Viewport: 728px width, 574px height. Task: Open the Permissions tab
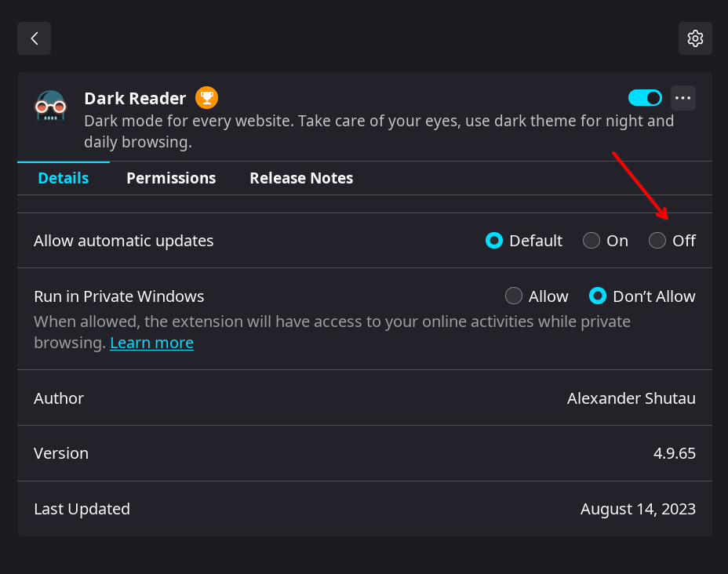click(x=171, y=178)
